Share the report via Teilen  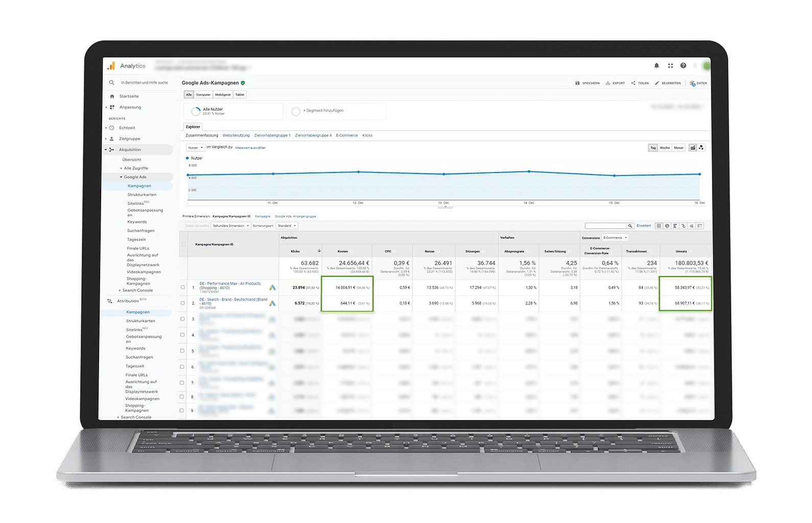[x=640, y=83]
